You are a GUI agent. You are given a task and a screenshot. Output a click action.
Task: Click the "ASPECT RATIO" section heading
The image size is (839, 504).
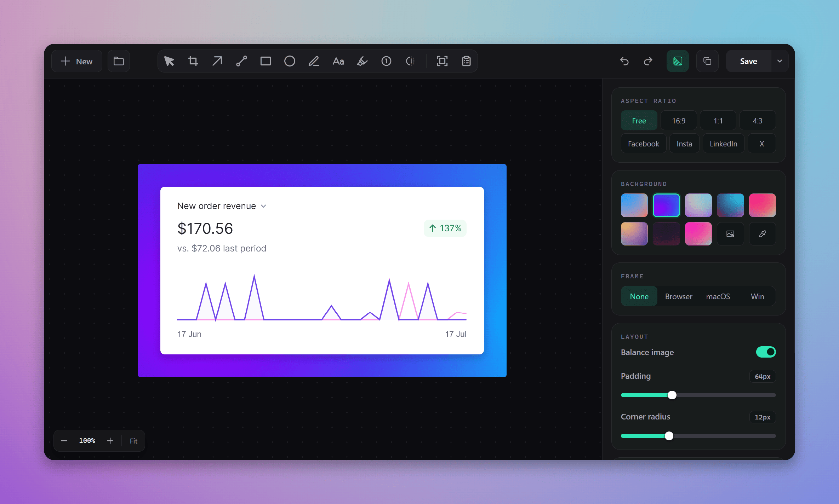(649, 101)
